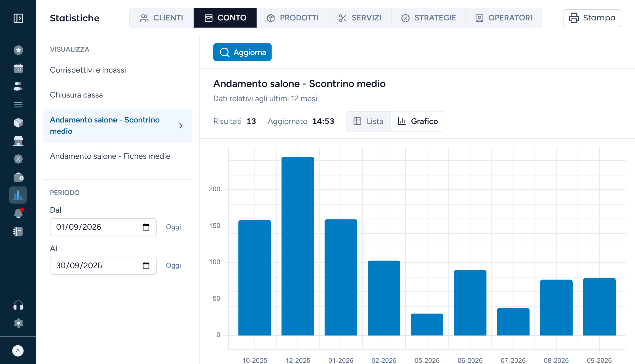This screenshot has width=635, height=364.
Task: Click the 09-2026 bar in chart
Action: point(599,307)
